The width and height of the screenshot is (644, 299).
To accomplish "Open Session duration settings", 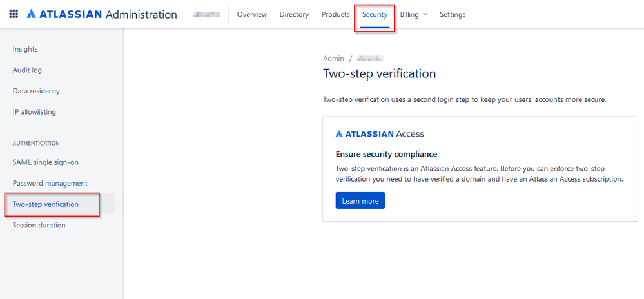I will coord(39,226).
